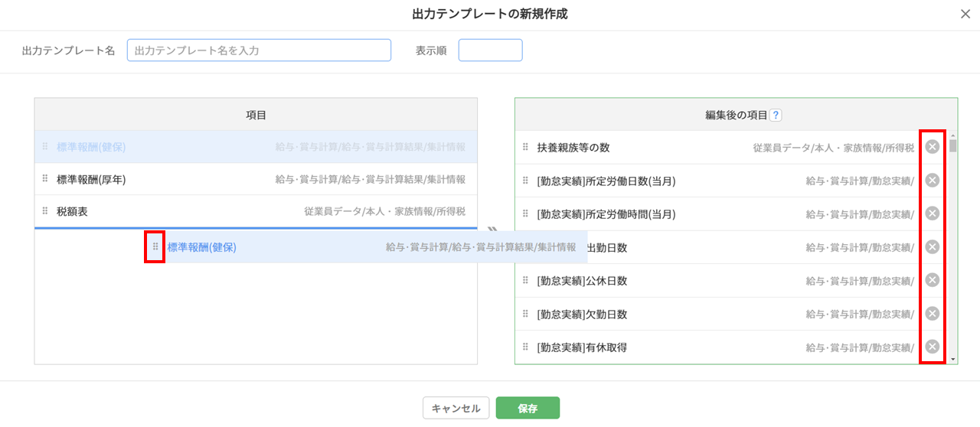Click the drag handle of [勤怠実績]公休日数
Image resolution: width=980 pixels, height=427 pixels.
(x=525, y=281)
